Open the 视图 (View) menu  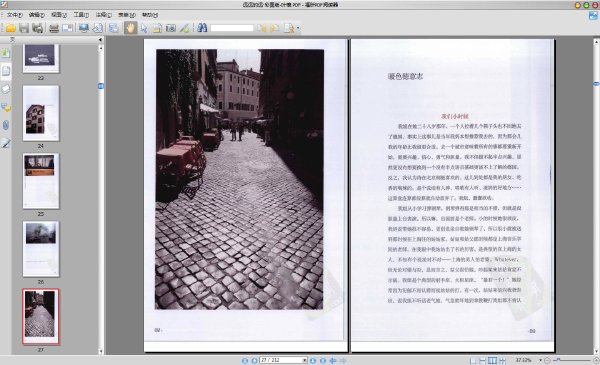click(x=59, y=15)
